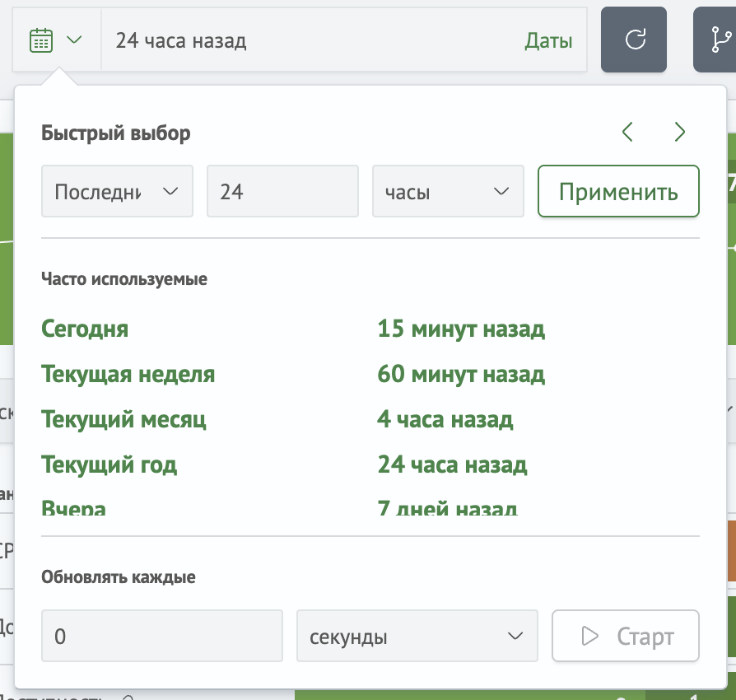
Task: Choose '60 минут назад' range
Action: click(x=461, y=374)
